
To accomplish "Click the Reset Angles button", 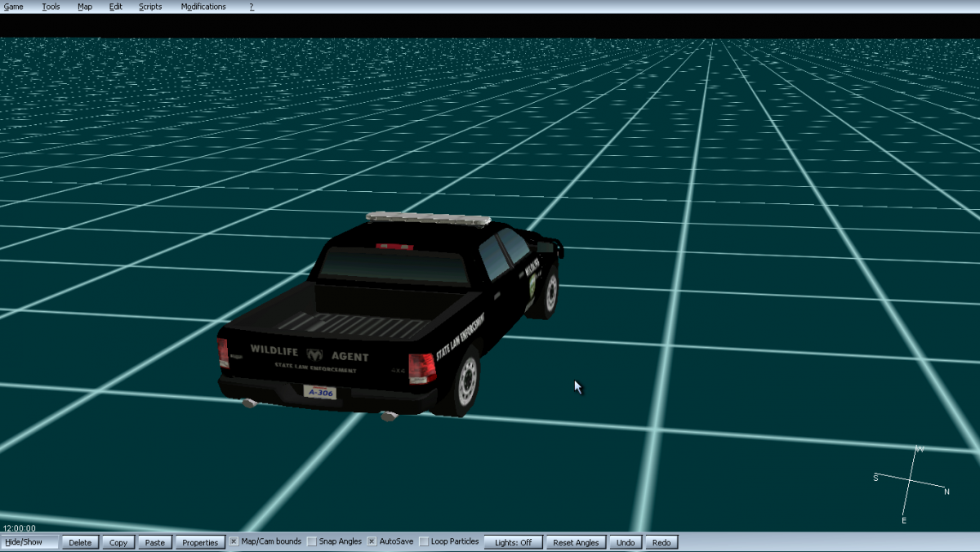I will [576, 542].
